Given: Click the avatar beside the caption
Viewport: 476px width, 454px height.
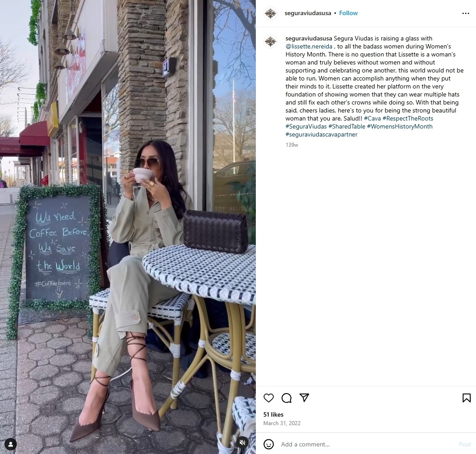Looking at the screenshot, I should point(270,41).
